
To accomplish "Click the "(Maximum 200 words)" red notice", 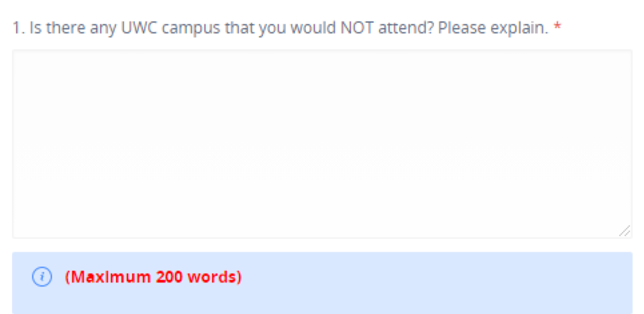I will pos(153,277).
